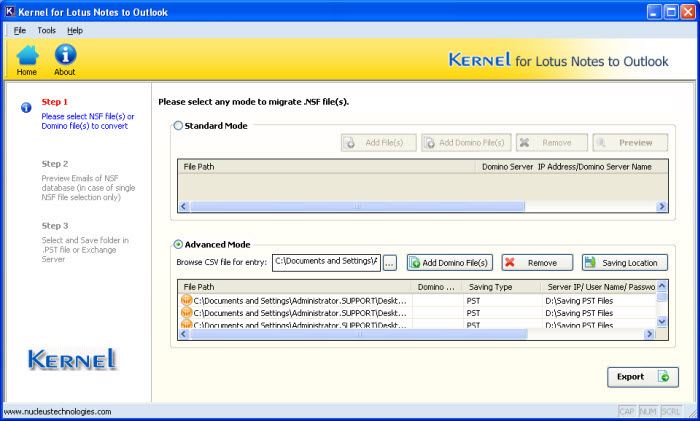The height and width of the screenshot is (421, 700).
Task: Click the left scroll arrow of the Advanced list
Action: [x=183, y=334]
